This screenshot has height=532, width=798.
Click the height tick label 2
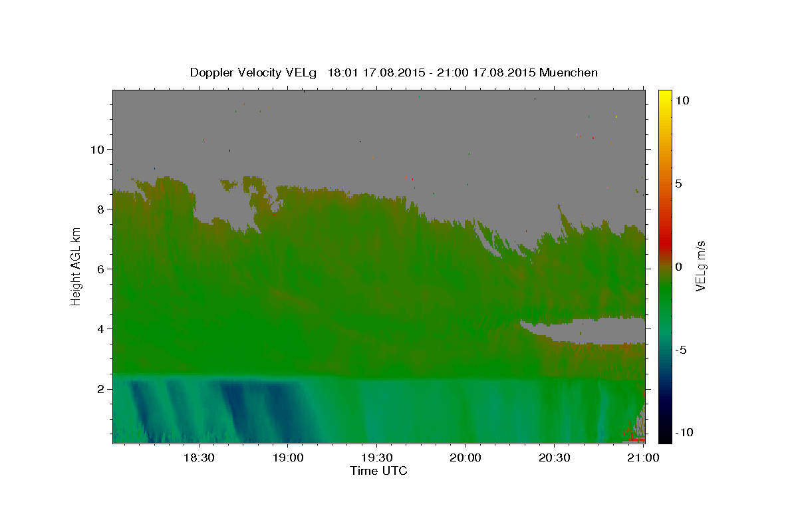tap(102, 389)
